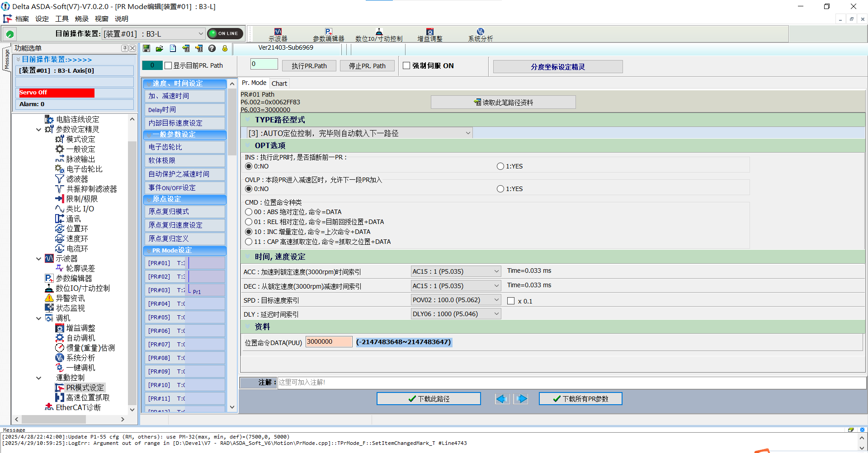Save settings using the diskette icon

146,48
